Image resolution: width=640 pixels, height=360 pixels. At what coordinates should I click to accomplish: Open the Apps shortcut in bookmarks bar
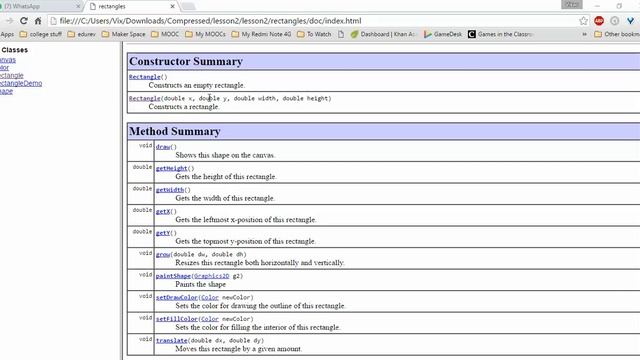point(7,34)
